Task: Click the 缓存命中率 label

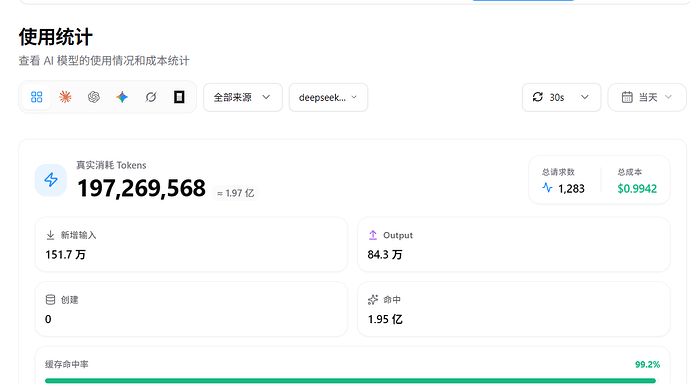Action: click(x=67, y=364)
